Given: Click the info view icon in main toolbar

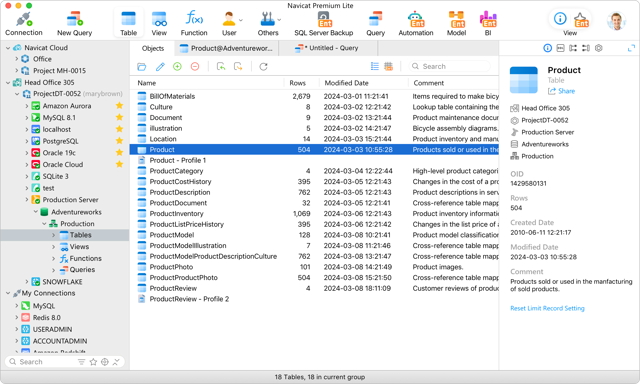Looking at the screenshot, I should point(560,18).
